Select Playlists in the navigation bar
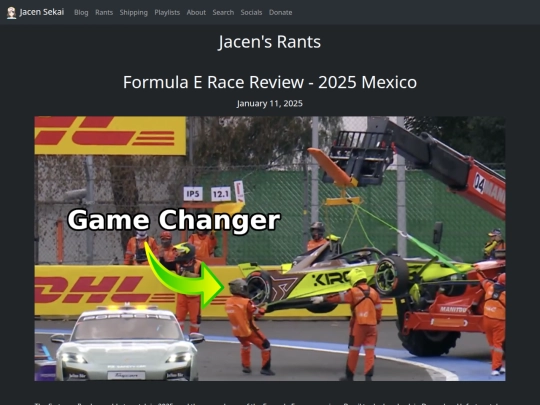 pos(167,12)
